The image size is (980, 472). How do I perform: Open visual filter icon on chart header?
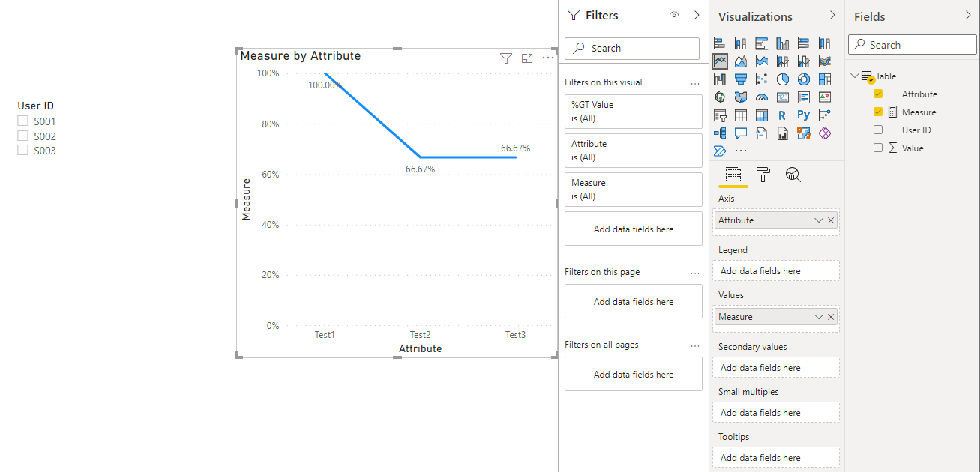pyautogui.click(x=506, y=58)
